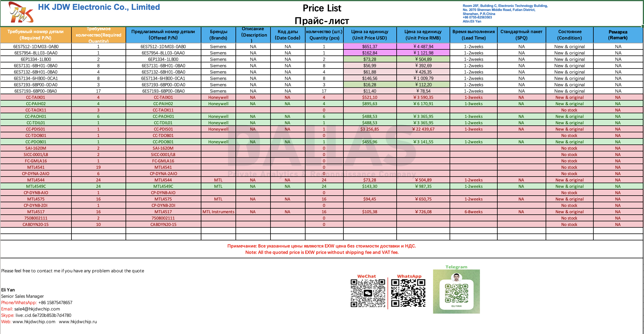Select the Remark column header cell

[x=618, y=35]
